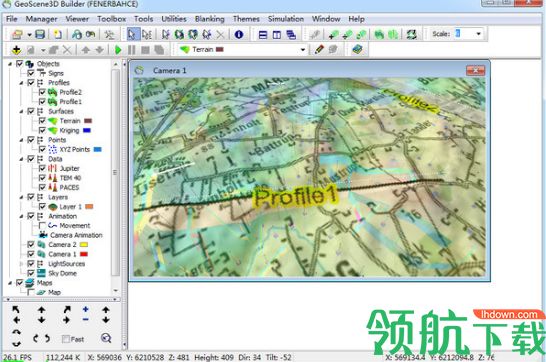Toggle the Fast checkbox
Viewport: 546px width, 362px height.
click(x=65, y=339)
